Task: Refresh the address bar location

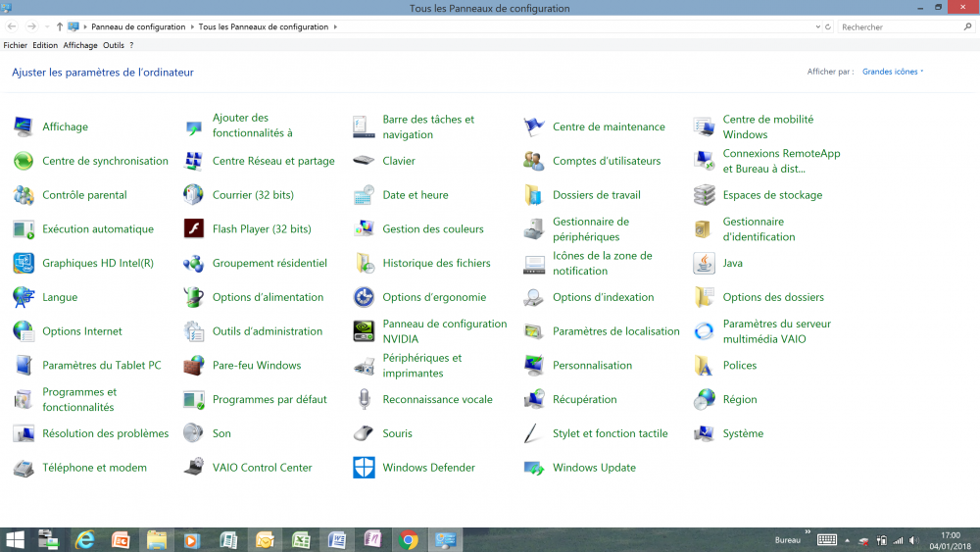Action: (x=828, y=26)
